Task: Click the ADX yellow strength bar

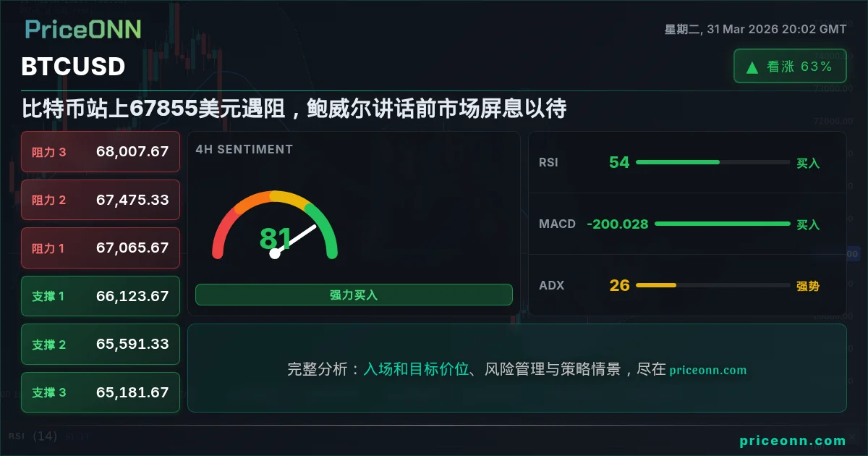Action: click(712, 285)
